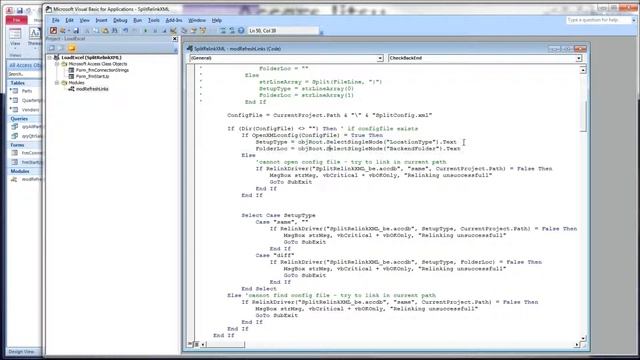Close the Project explorer pane
The image size is (640, 360).
coord(175,39)
